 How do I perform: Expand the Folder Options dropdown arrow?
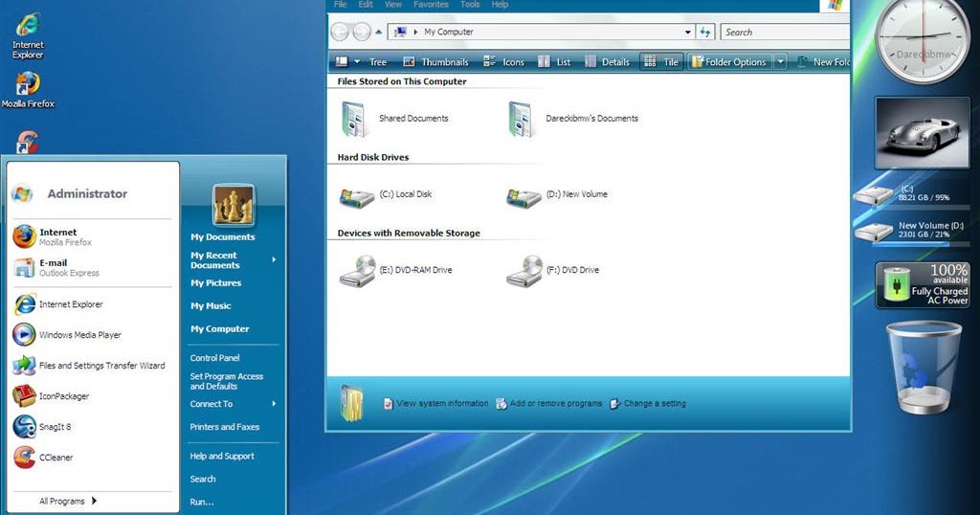click(780, 62)
